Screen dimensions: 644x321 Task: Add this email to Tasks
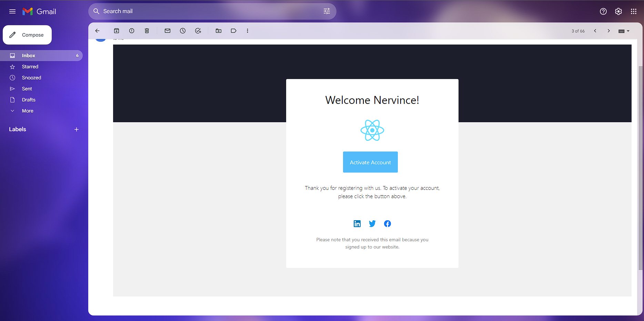[198, 31]
